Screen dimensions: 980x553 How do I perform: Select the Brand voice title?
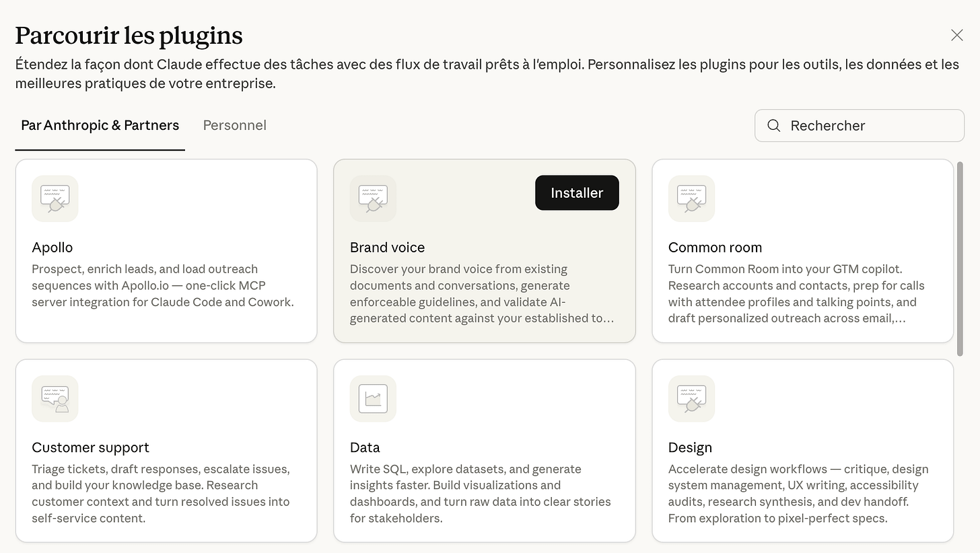(x=388, y=248)
